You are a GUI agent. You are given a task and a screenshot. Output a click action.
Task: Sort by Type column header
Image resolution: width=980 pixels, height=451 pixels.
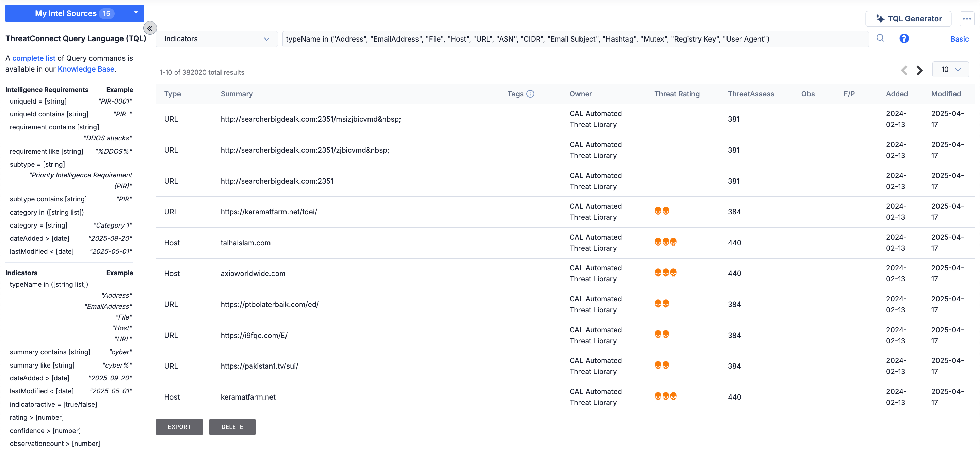tap(172, 94)
